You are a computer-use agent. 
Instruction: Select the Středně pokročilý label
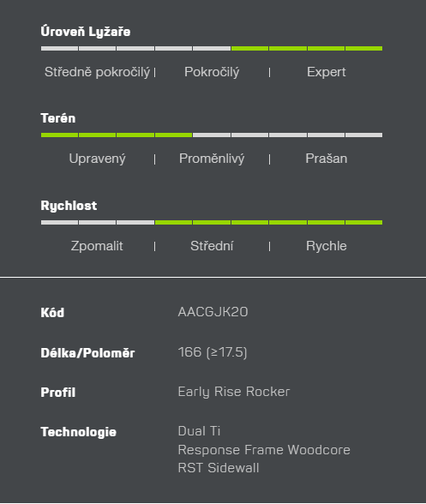pyautogui.click(x=97, y=72)
